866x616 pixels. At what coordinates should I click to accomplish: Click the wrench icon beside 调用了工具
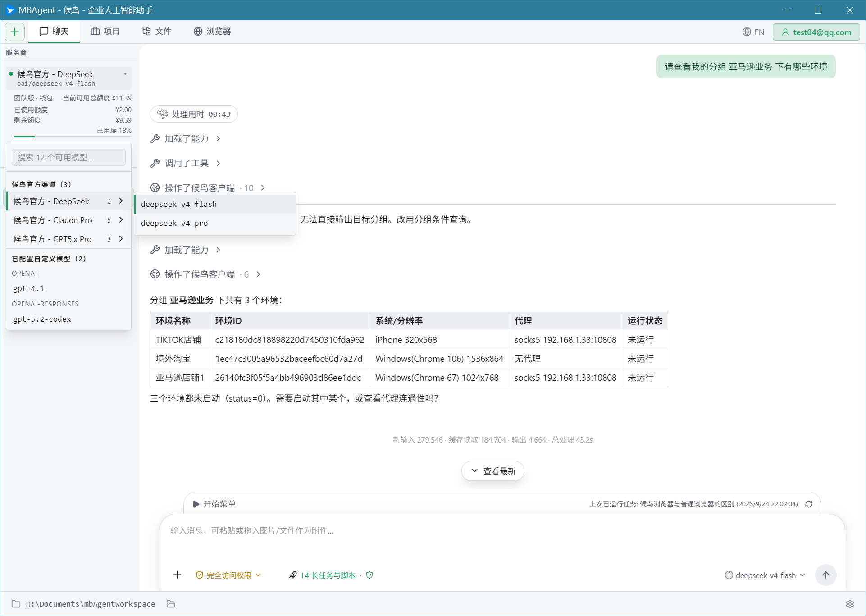(155, 163)
